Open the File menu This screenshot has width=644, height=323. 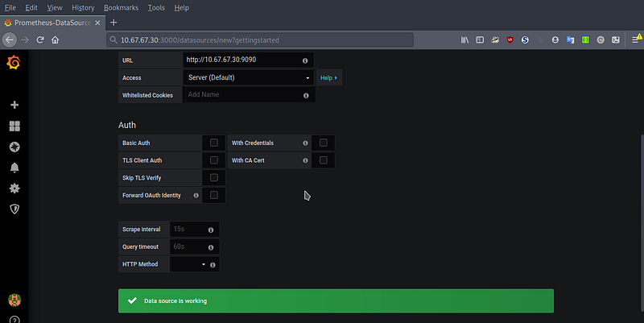click(10, 8)
